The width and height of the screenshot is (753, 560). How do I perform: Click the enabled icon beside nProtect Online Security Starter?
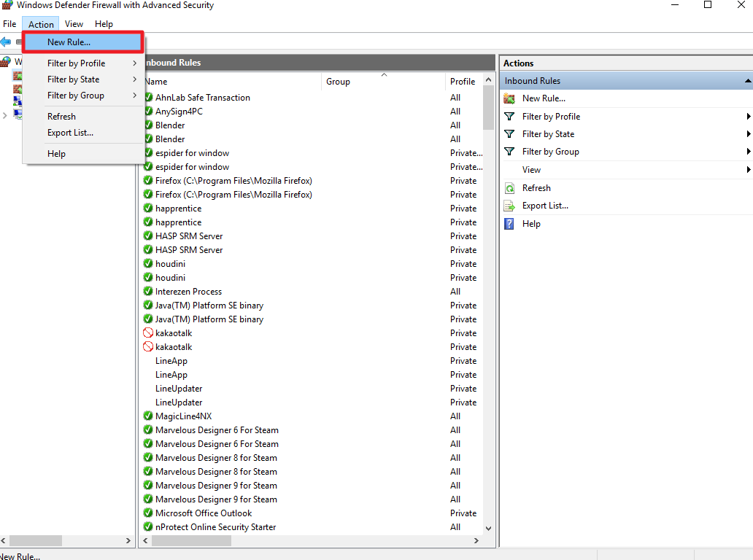point(148,527)
